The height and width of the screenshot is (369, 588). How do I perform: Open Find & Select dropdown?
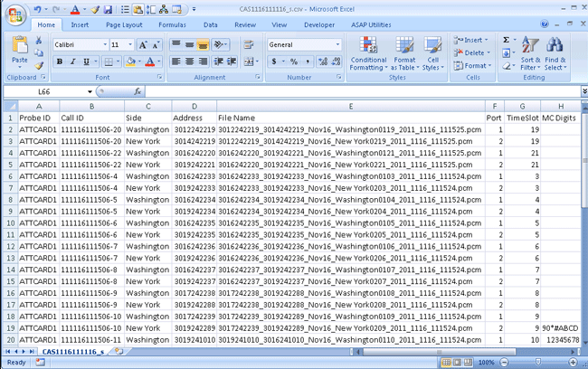coord(555,53)
